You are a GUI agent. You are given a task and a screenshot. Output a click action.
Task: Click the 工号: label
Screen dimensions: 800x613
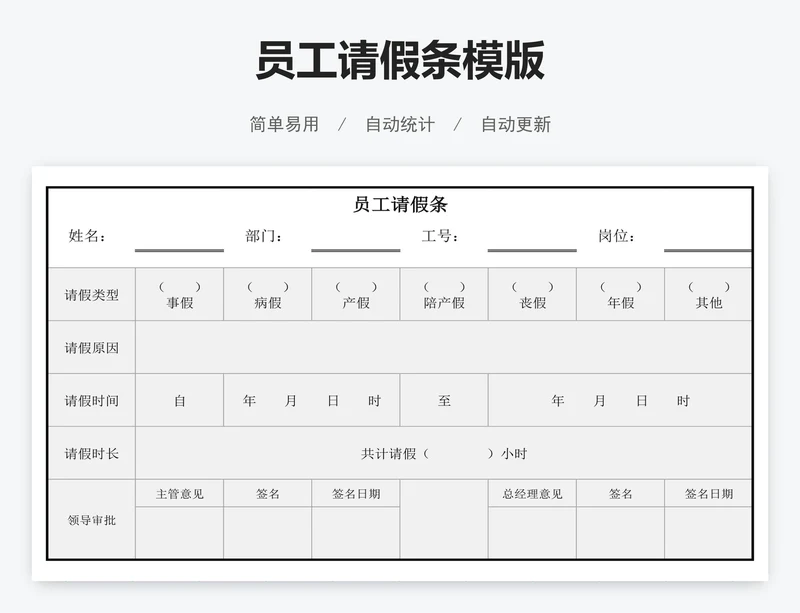click(440, 236)
